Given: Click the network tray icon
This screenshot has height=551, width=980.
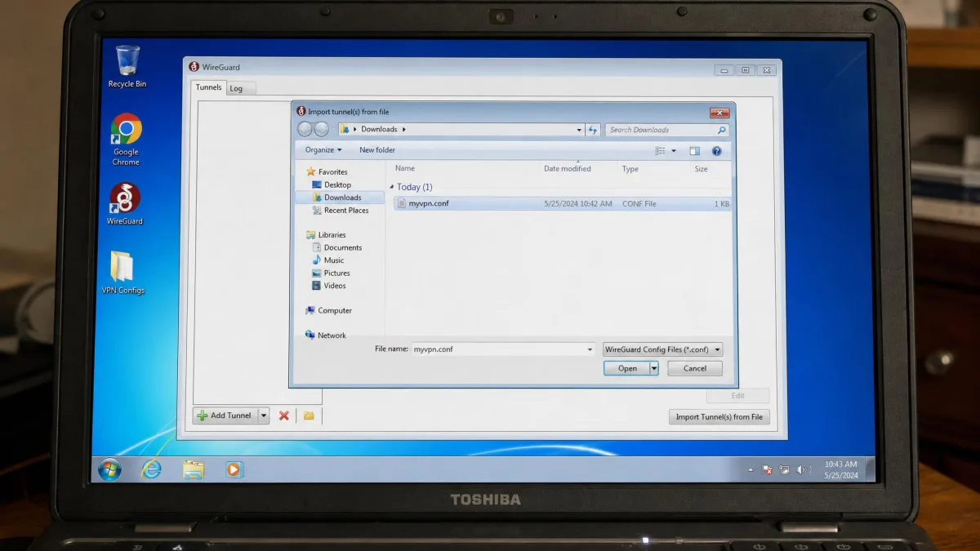Looking at the screenshot, I should pos(784,469).
